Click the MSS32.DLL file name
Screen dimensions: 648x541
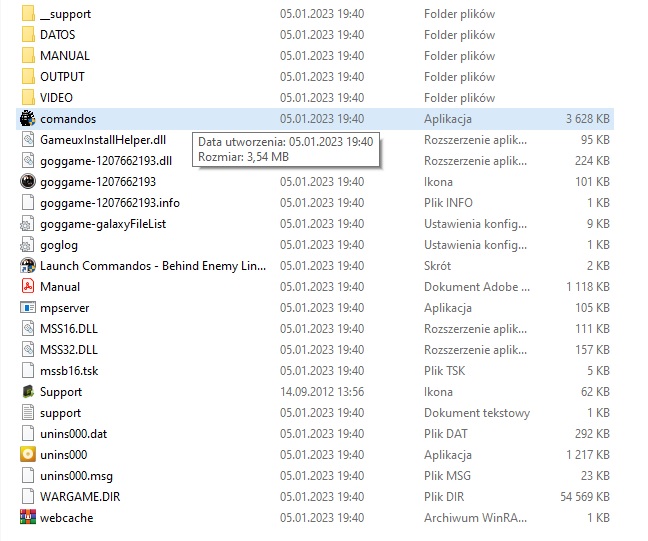click(x=69, y=350)
